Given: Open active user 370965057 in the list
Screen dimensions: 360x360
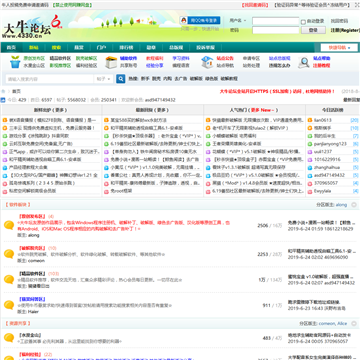Looking at the screenshot, I should coord(326,183).
